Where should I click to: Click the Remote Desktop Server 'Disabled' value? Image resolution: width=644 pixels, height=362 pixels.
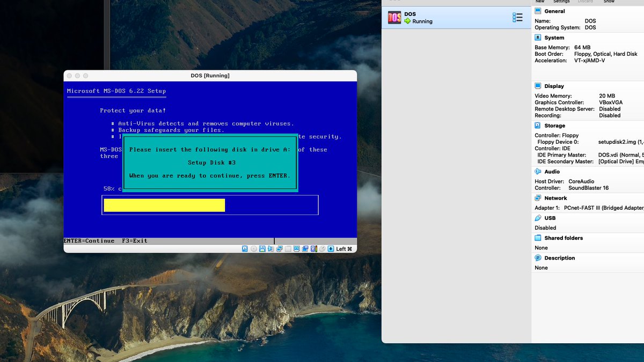click(610, 109)
